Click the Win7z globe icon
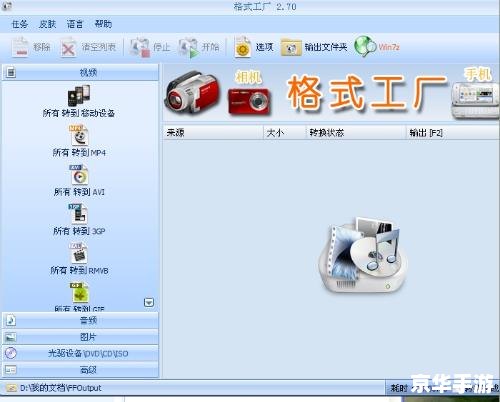Image resolution: width=500 pixels, height=402 pixels. 365,47
